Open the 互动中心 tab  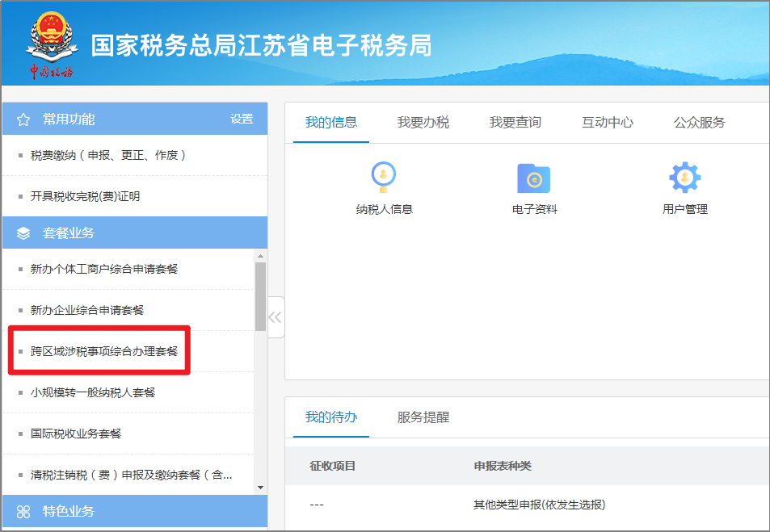(x=608, y=122)
